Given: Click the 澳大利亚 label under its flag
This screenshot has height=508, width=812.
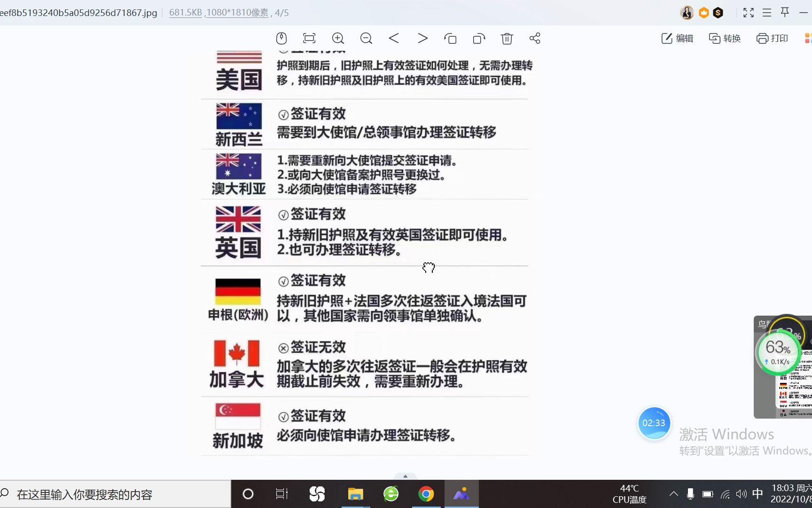Looking at the screenshot, I should (x=239, y=189).
